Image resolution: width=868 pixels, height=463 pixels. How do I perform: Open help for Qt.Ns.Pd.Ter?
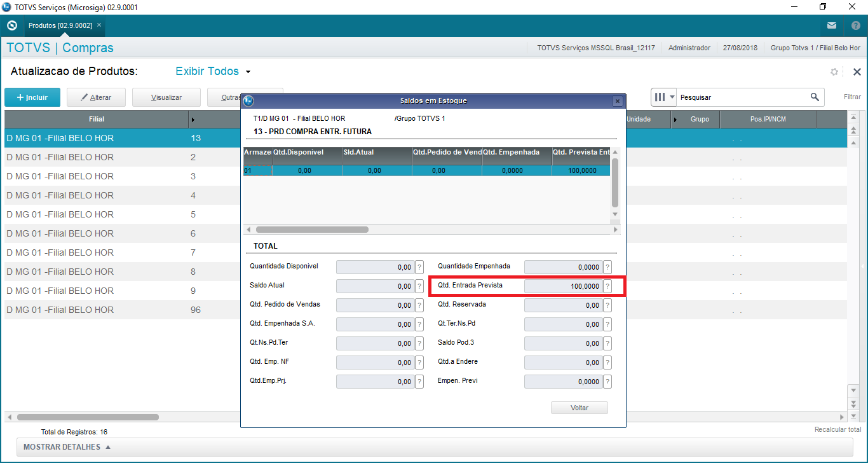pos(419,343)
